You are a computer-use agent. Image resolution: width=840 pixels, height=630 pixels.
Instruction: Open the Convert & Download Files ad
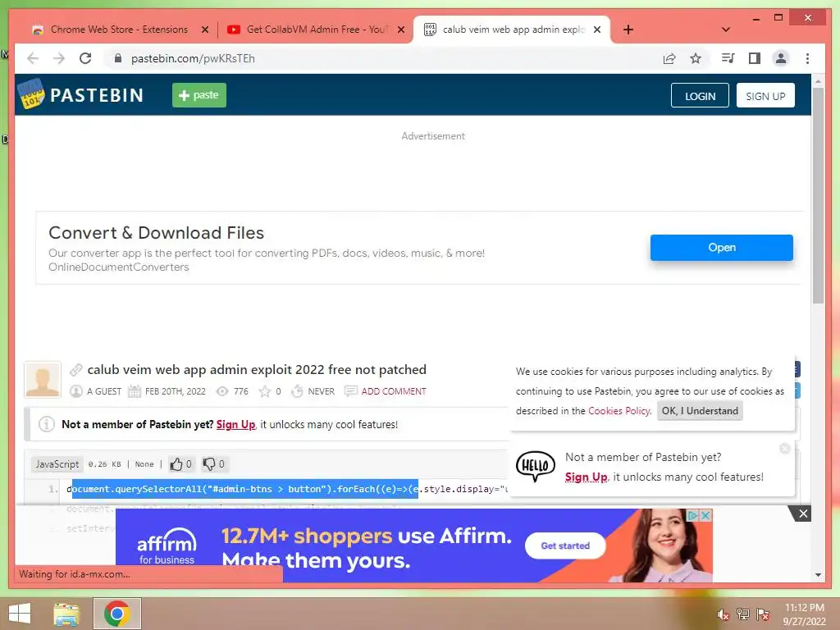tap(722, 248)
